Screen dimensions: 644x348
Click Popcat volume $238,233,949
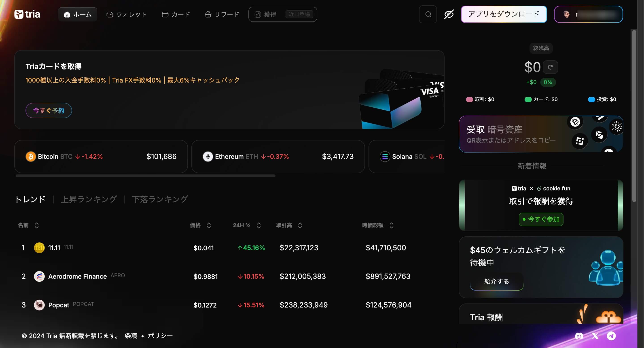(303, 305)
